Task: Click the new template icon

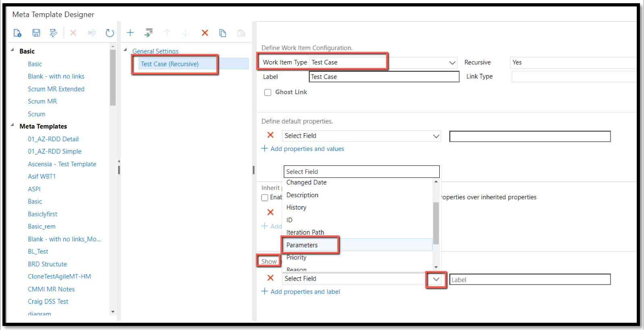Action: click(x=17, y=33)
